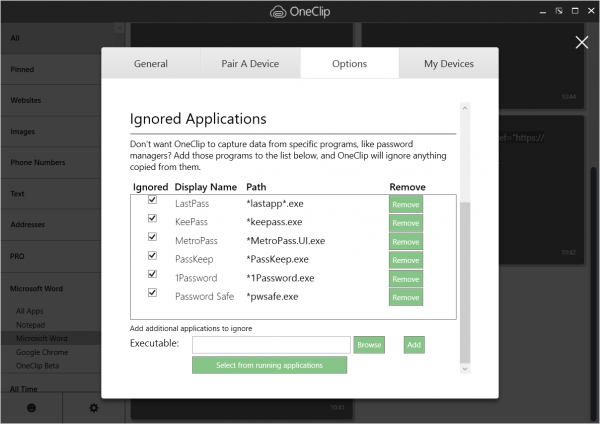Remove the LastPass entry

point(406,205)
